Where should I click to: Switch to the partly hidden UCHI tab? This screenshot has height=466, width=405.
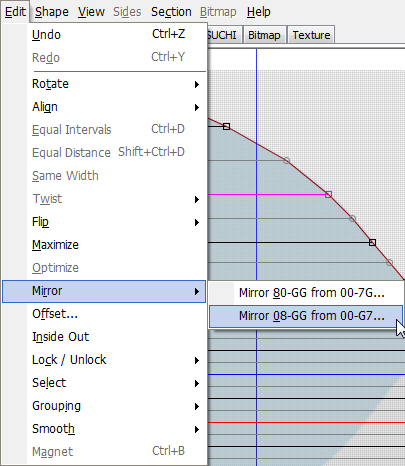(224, 35)
